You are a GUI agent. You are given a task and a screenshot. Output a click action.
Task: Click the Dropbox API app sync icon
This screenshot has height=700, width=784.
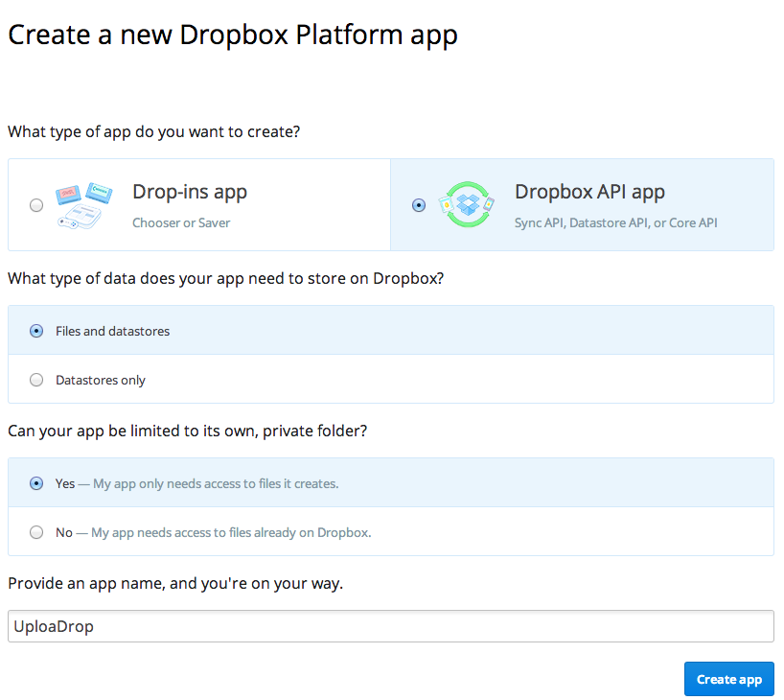(467, 204)
